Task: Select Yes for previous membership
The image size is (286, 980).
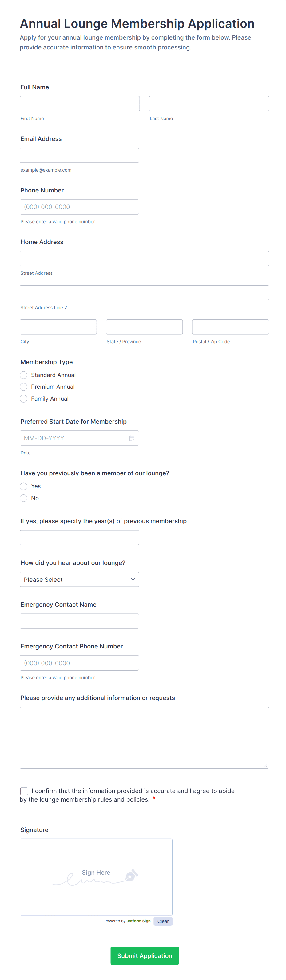Action: 24,486
